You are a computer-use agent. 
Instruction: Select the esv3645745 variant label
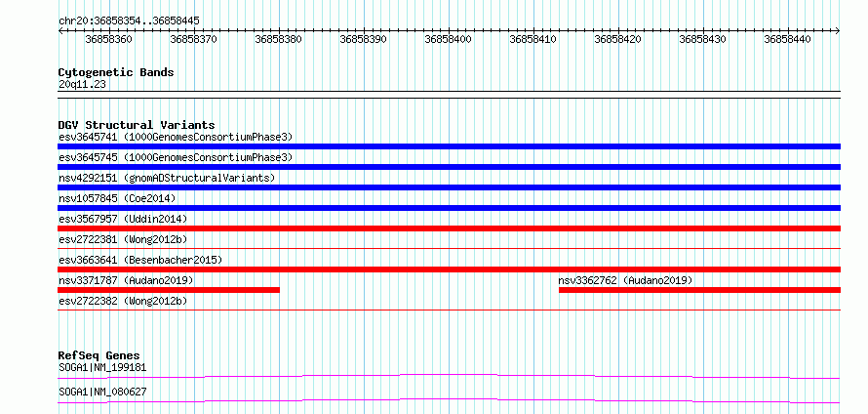point(176,157)
